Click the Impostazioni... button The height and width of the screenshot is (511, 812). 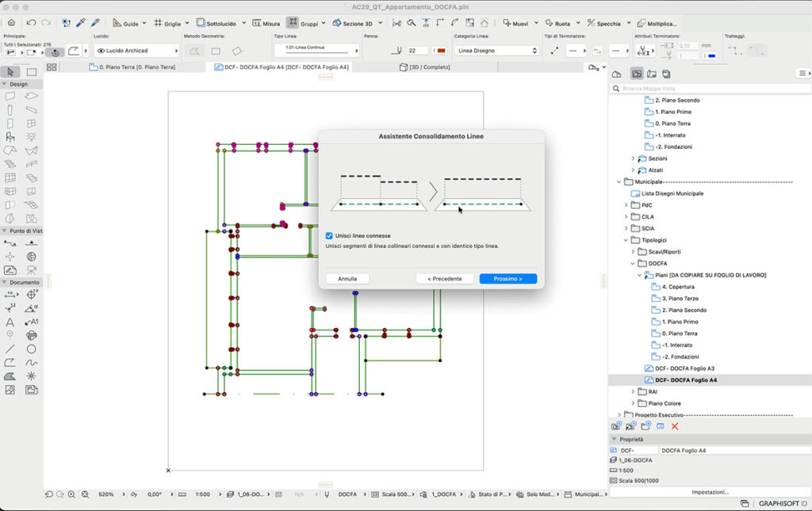coord(710,492)
